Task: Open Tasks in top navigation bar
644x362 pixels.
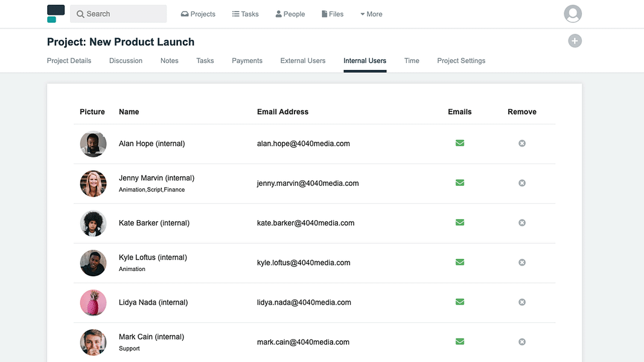Action: 245,14
